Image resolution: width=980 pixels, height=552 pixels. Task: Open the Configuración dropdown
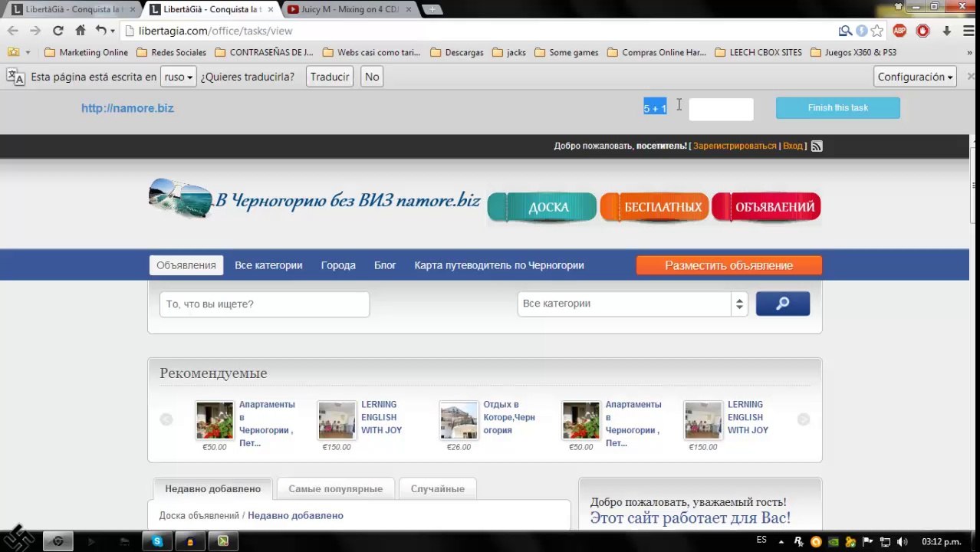tap(915, 77)
